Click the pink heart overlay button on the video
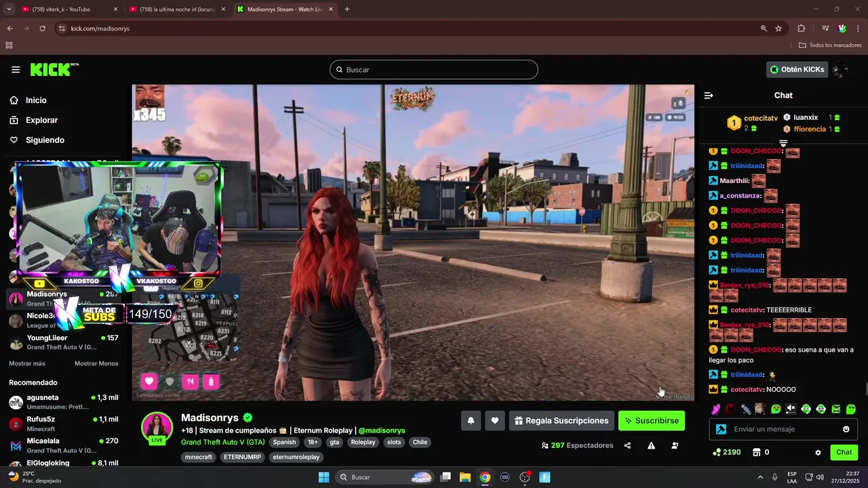Screen dimensions: 868x488 [149, 382]
